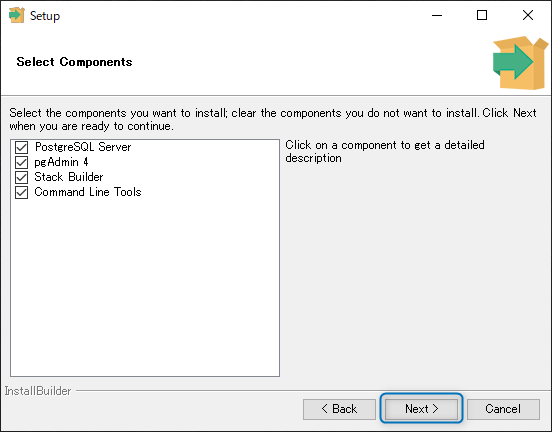Click the Setup icon in title bar
Viewport: 552px width, 432px height.
point(16,15)
